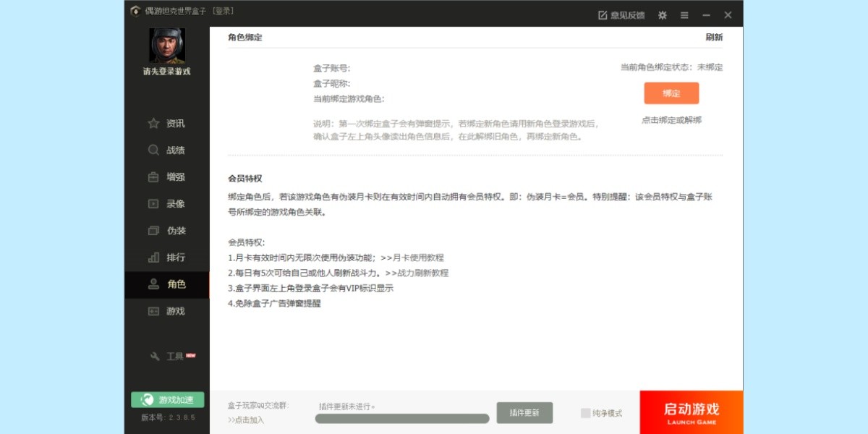Select the 角色 sidebar item
This screenshot has width=868, height=434.
coord(167,284)
